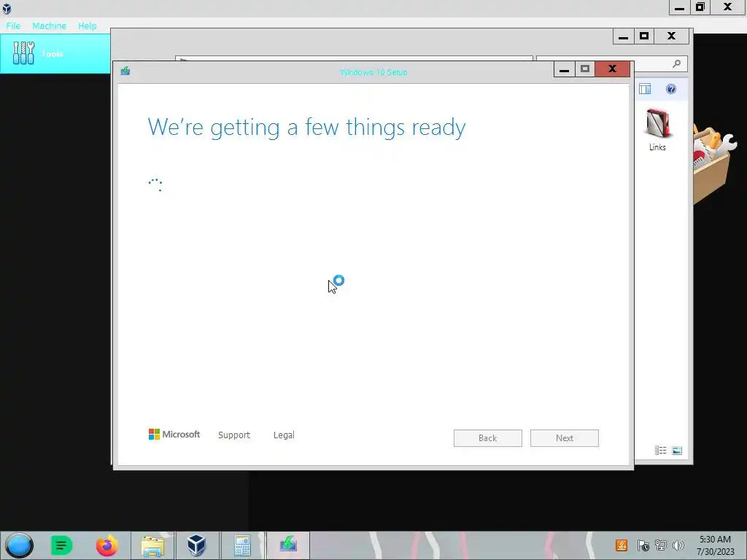Click the orange Java tray icon
The height and width of the screenshot is (560, 747).
[x=622, y=545]
